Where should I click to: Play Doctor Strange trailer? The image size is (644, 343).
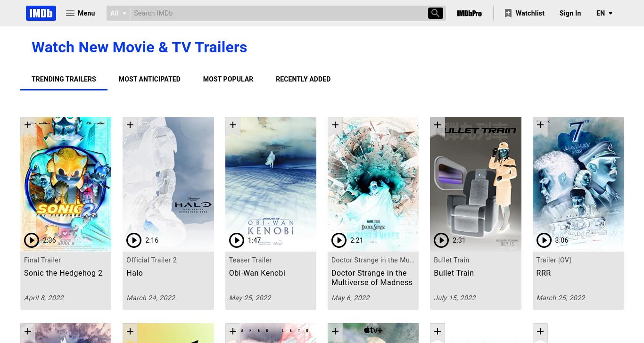click(339, 240)
